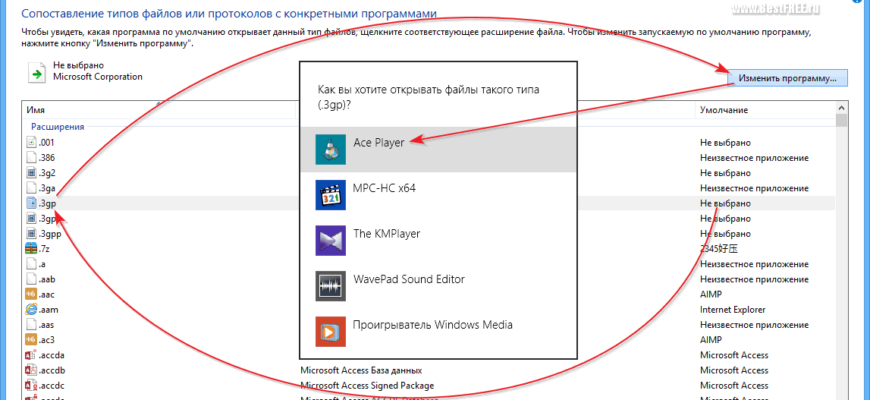This screenshot has height=400, width=870.
Task: Click the blank icon of .386 extension
Action: 31,158
